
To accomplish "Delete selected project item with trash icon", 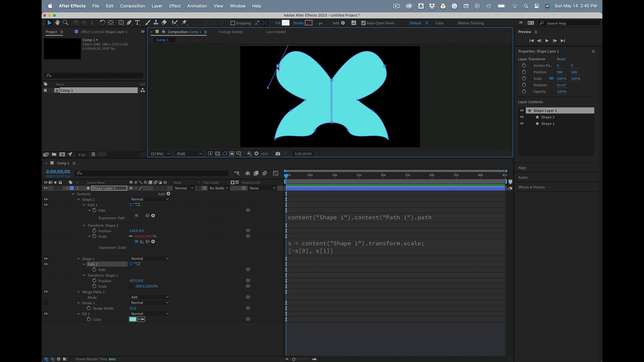I will click(x=93, y=154).
